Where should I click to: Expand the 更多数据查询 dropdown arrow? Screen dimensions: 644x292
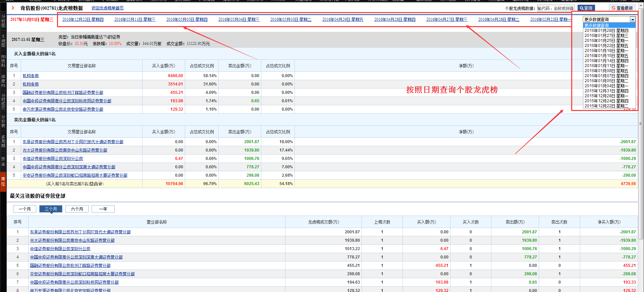point(633,19)
